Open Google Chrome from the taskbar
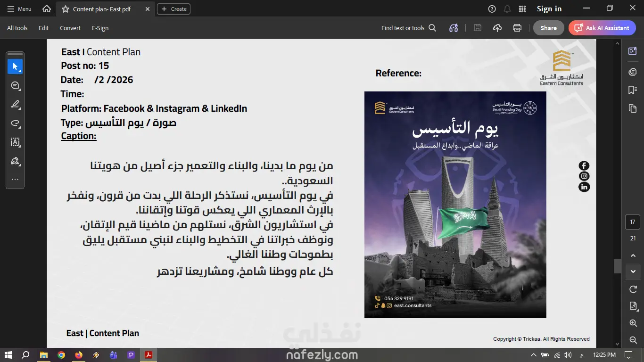Image resolution: width=644 pixels, height=362 pixels. (61, 355)
